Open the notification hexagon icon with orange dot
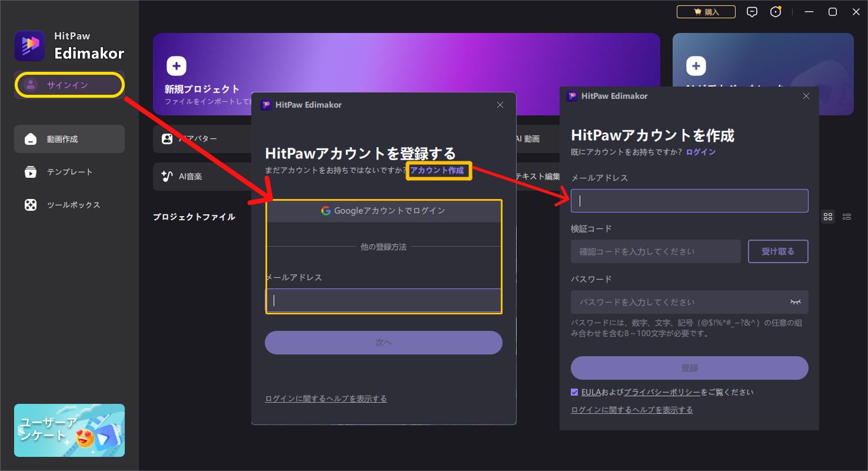Image resolution: width=868 pixels, height=471 pixels. 775,11
